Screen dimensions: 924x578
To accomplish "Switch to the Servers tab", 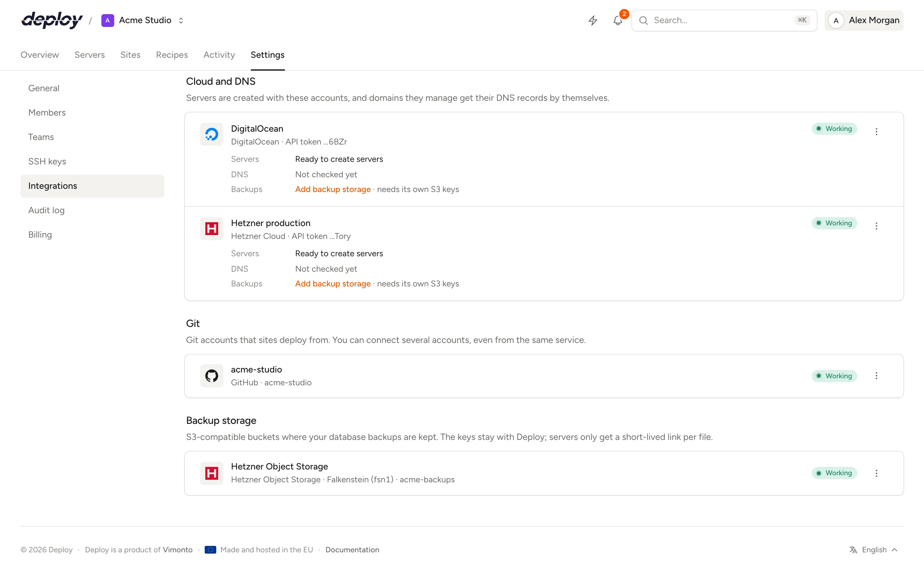I will click(90, 55).
